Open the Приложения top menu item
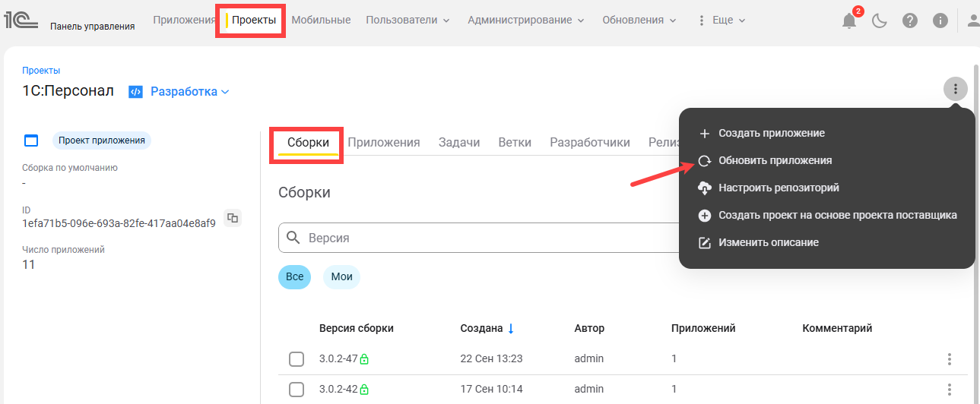 pyautogui.click(x=185, y=21)
